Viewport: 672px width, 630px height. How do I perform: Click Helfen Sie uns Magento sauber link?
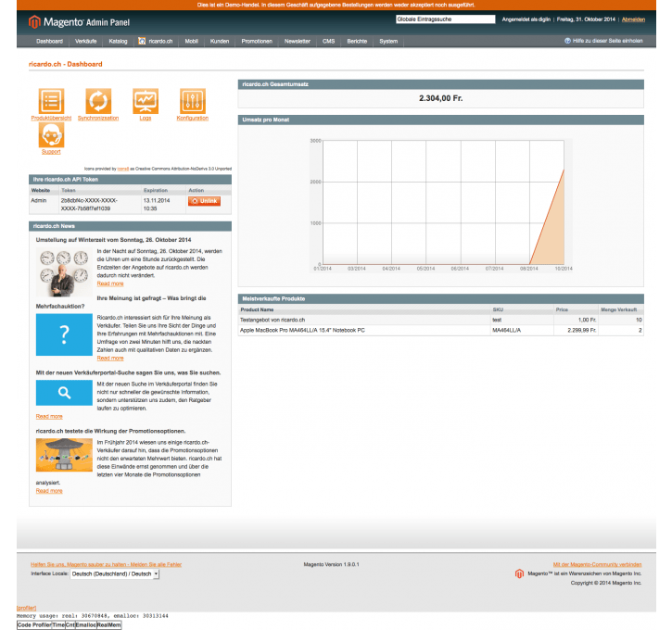coord(107,564)
